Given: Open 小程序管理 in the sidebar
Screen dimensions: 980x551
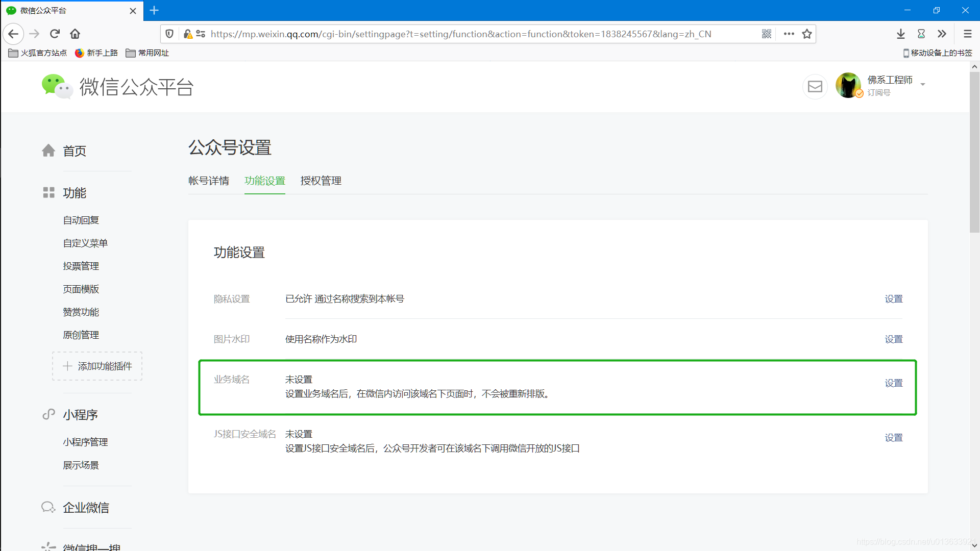Looking at the screenshot, I should pyautogui.click(x=85, y=442).
